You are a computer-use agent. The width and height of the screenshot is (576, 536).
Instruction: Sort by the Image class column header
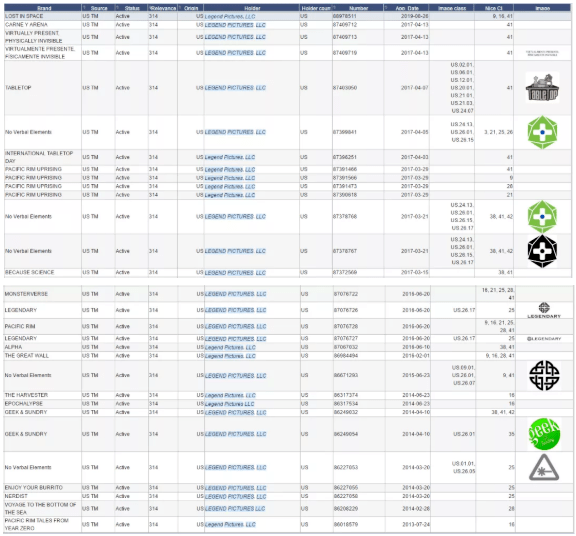(x=452, y=8)
